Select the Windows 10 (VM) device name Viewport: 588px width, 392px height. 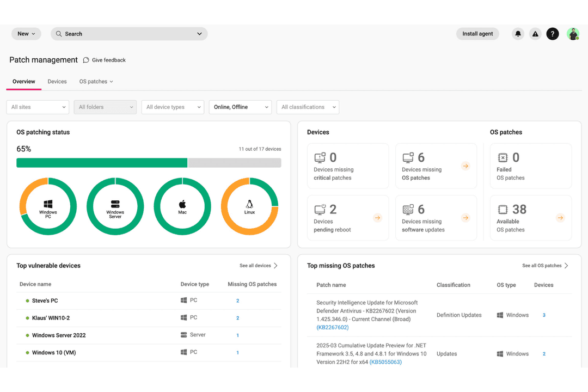[54, 352]
